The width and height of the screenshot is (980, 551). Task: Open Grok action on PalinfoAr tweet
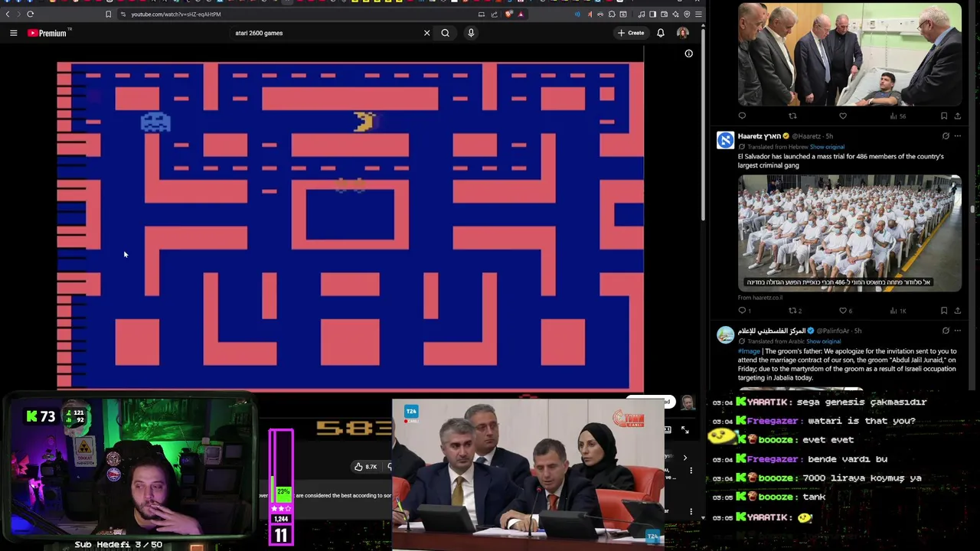[x=946, y=331]
